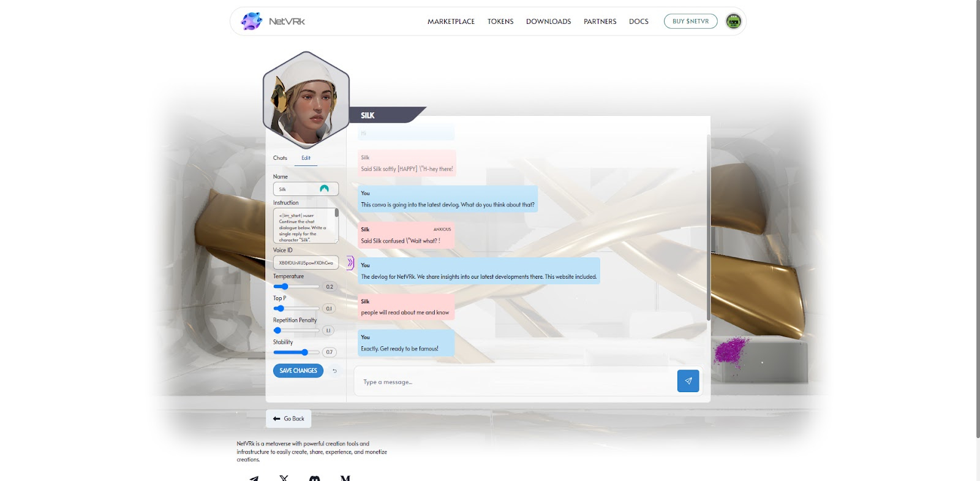The width and height of the screenshot is (980, 481).
Task: Click the SILK chat header title
Action: (367, 115)
